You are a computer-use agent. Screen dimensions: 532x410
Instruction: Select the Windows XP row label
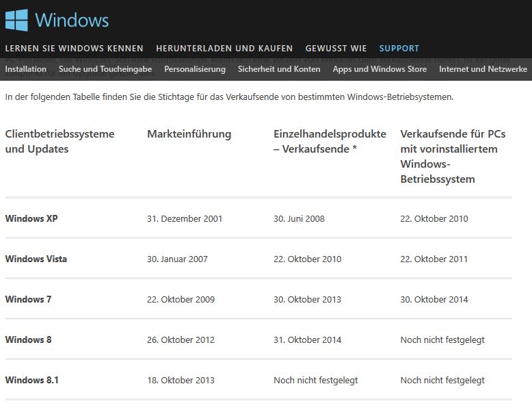coord(31,218)
